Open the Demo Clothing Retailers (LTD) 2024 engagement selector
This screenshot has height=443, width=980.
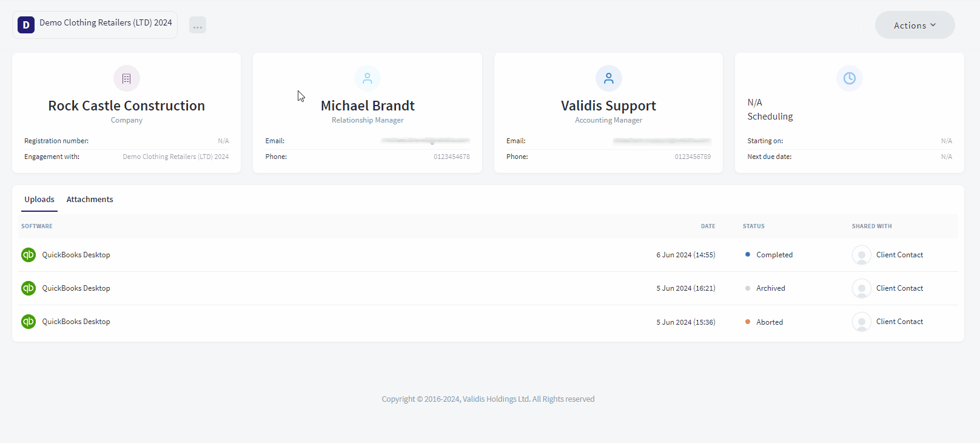coord(95,25)
